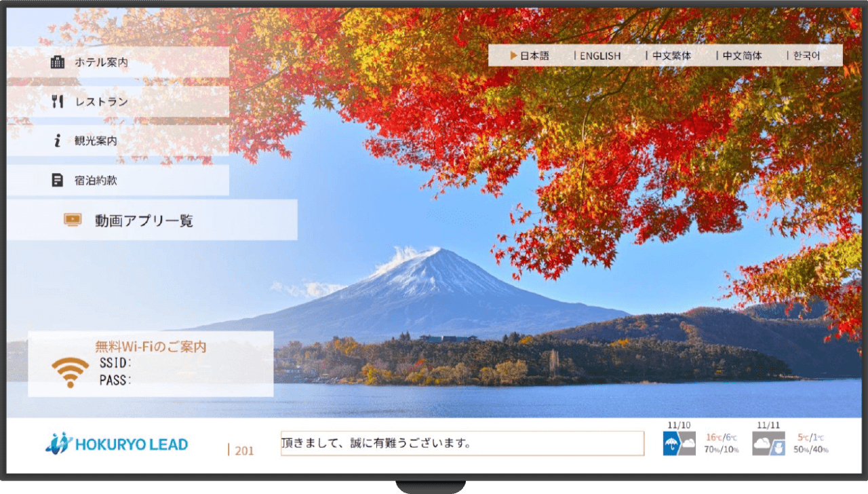Screen dimensions: 868x494
Task: Click the 宿泊約款 document icon
Action: 58,180
